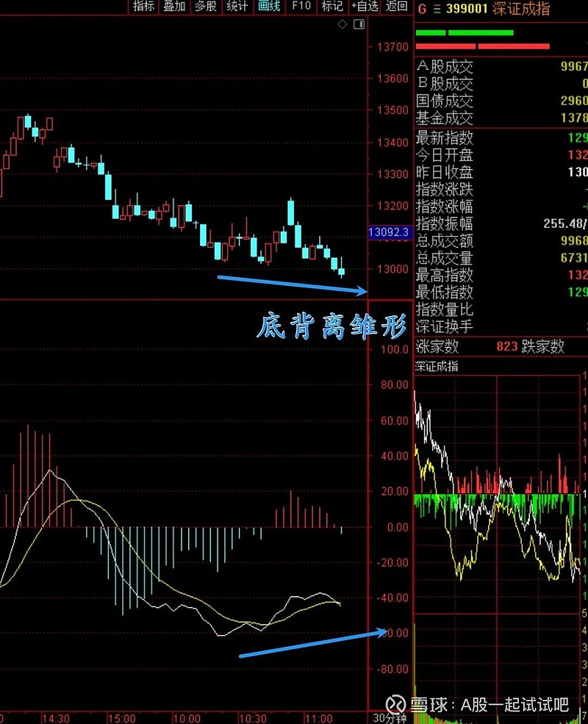Click the 统计 statistics tool

(x=237, y=8)
